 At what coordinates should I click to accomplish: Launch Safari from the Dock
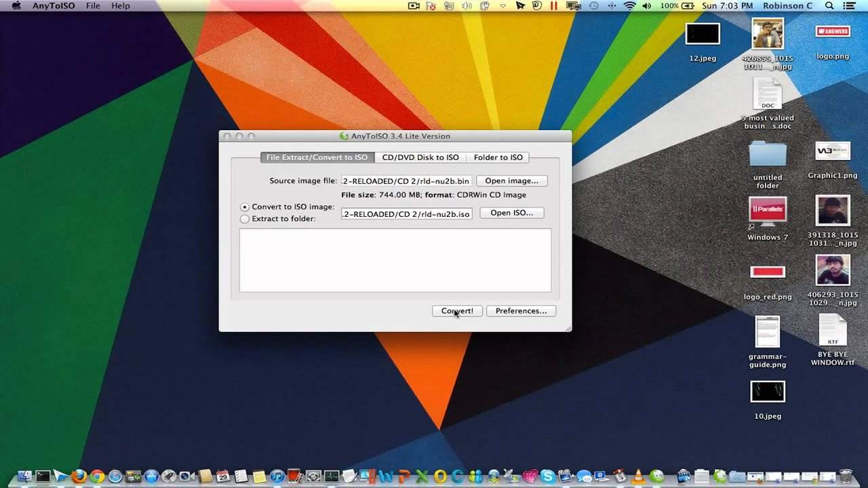[115, 476]
